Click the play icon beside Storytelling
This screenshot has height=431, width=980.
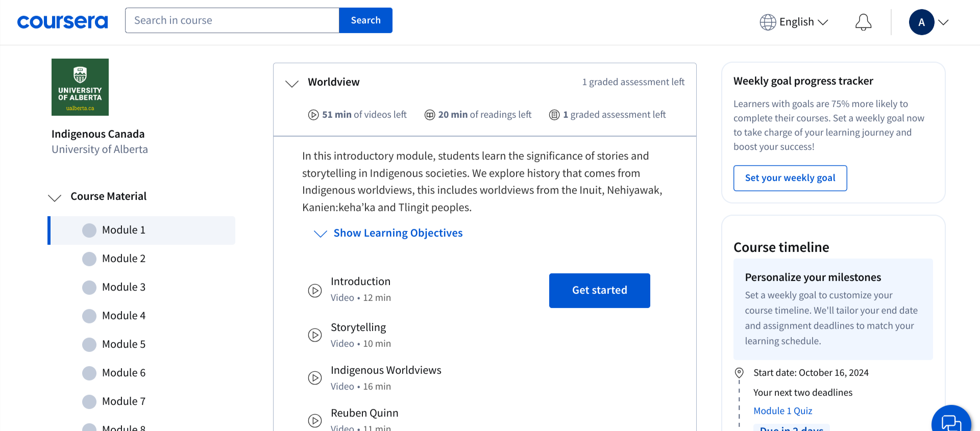pyautogui.click(x=315, y=335)
